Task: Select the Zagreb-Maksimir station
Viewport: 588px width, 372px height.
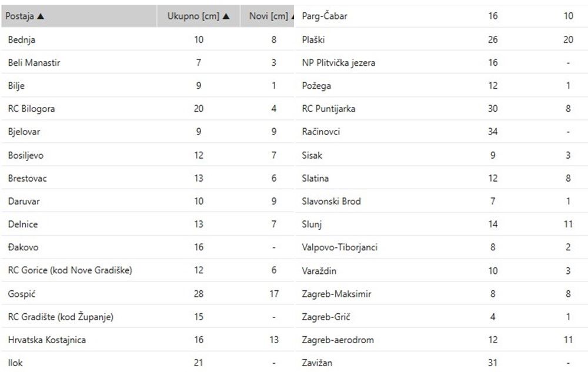Action: tap(336, 293)
